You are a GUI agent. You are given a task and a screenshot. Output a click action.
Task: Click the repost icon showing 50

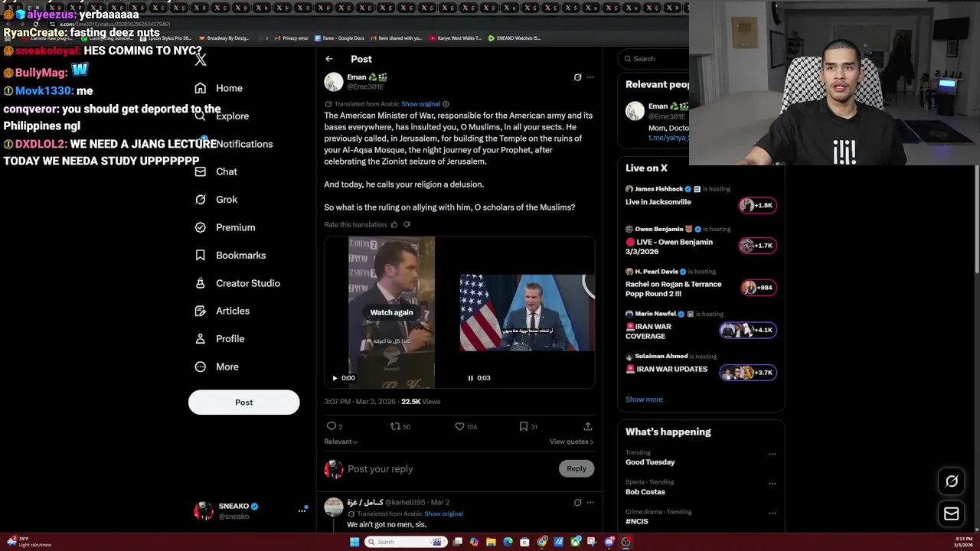tap(395, 426)
